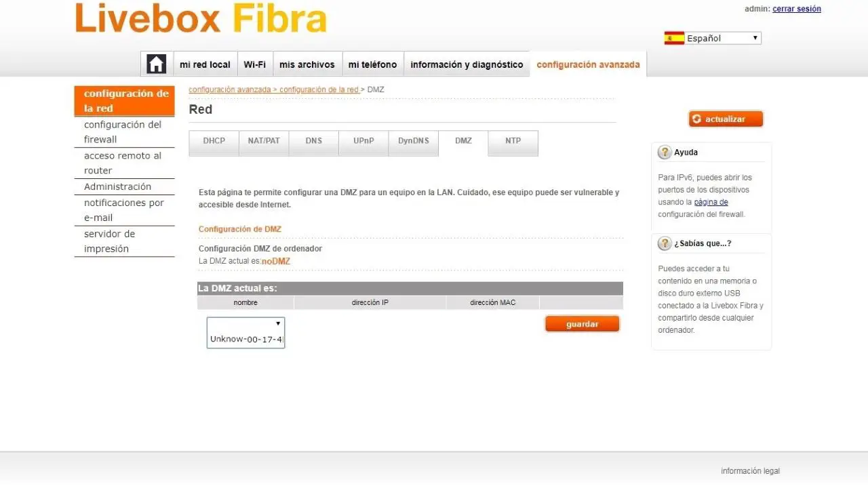The height and width of the screenshot is (488, 868).
Task: Click configuración de la red breadcrumb
Action: [x=319, y=89]
